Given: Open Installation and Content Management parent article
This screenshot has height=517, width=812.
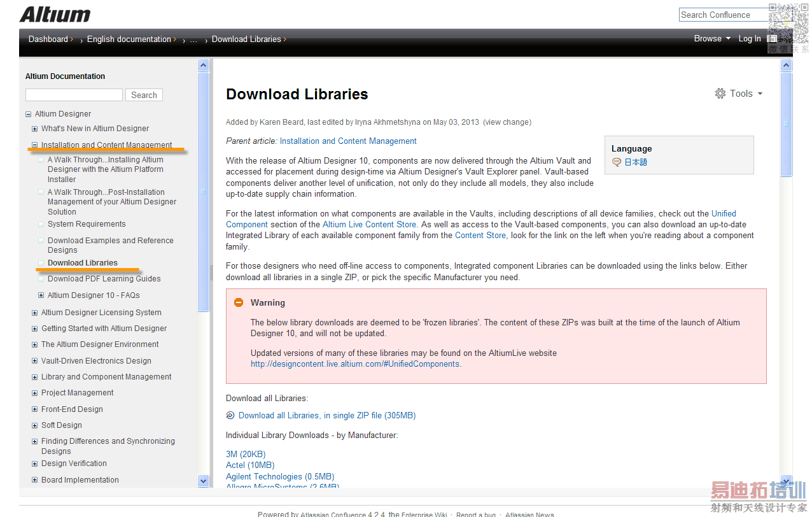Looking at the screenshot, I should coord(348,141).
